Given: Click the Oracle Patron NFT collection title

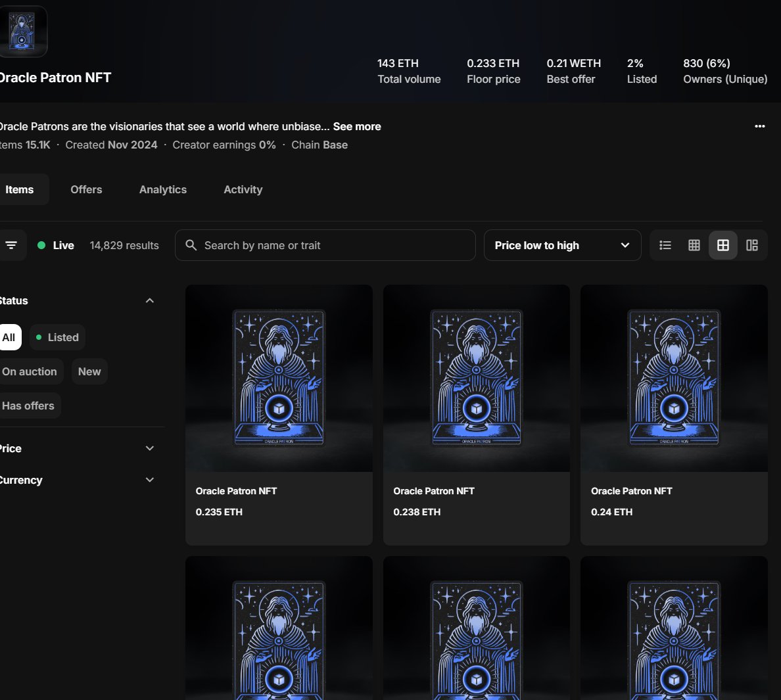Looking at the screenshot, I should [x=55, y=78].
